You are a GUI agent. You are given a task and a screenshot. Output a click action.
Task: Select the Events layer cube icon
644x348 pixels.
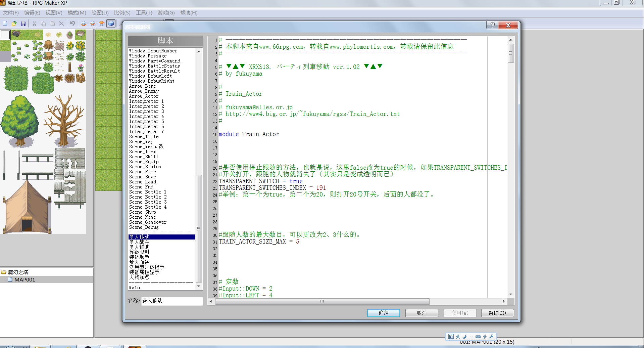[x=111, y=24]
